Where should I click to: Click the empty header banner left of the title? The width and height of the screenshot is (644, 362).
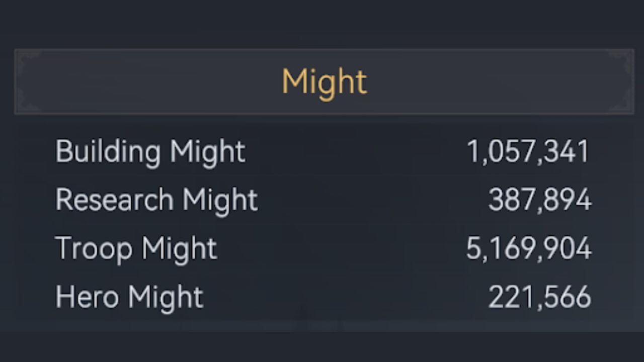coord(151,82)
